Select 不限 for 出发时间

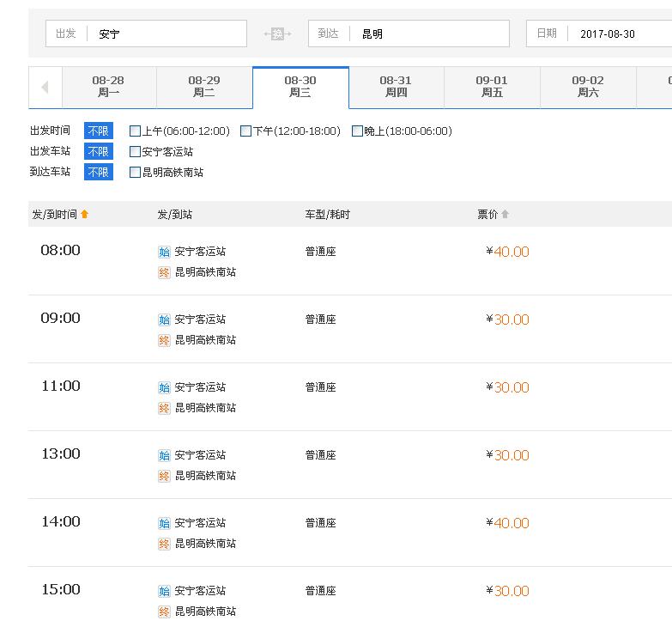(x=99, y=131)
